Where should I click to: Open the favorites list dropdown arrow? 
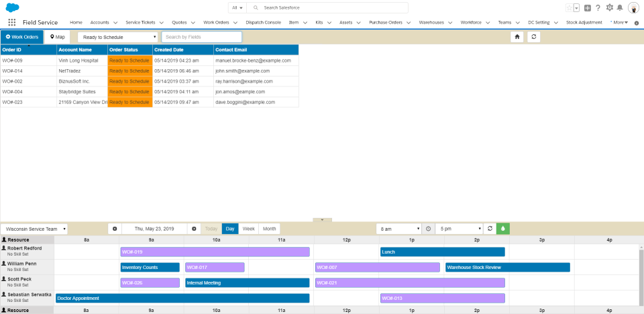(577, 8)
